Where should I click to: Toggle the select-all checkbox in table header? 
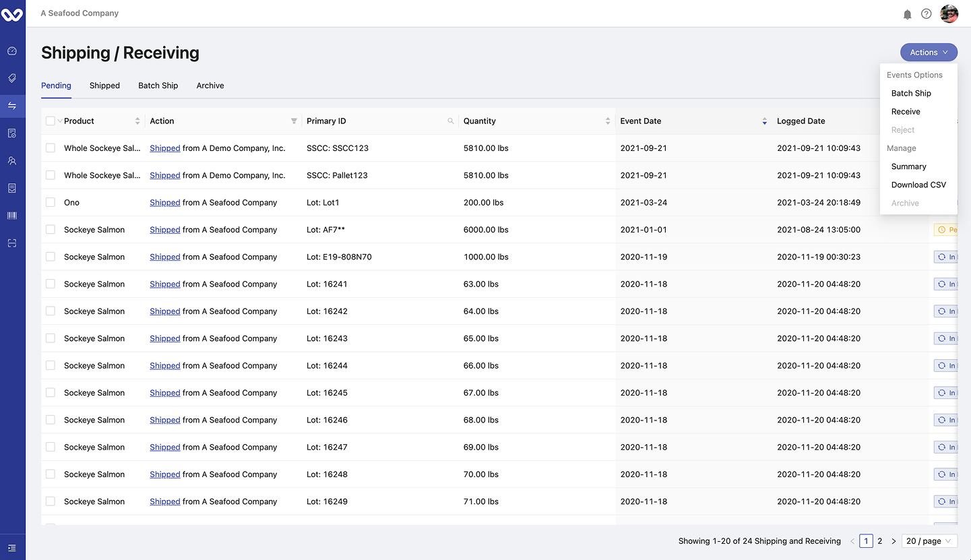(51, 121)
